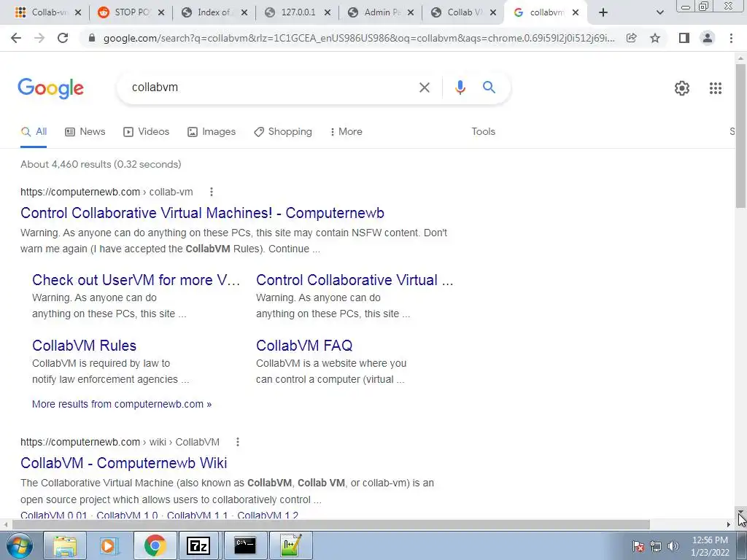Click the horizontal scrollbar right arrow

click(729, 525)
